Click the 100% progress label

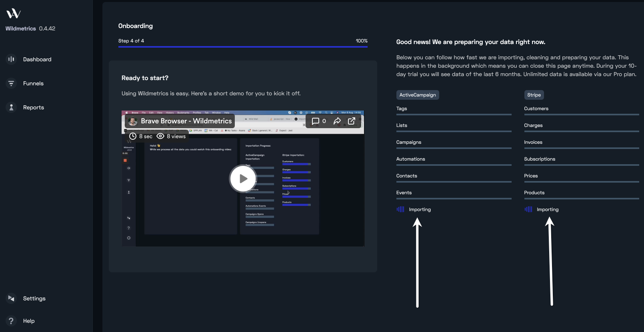pos(362,41)
